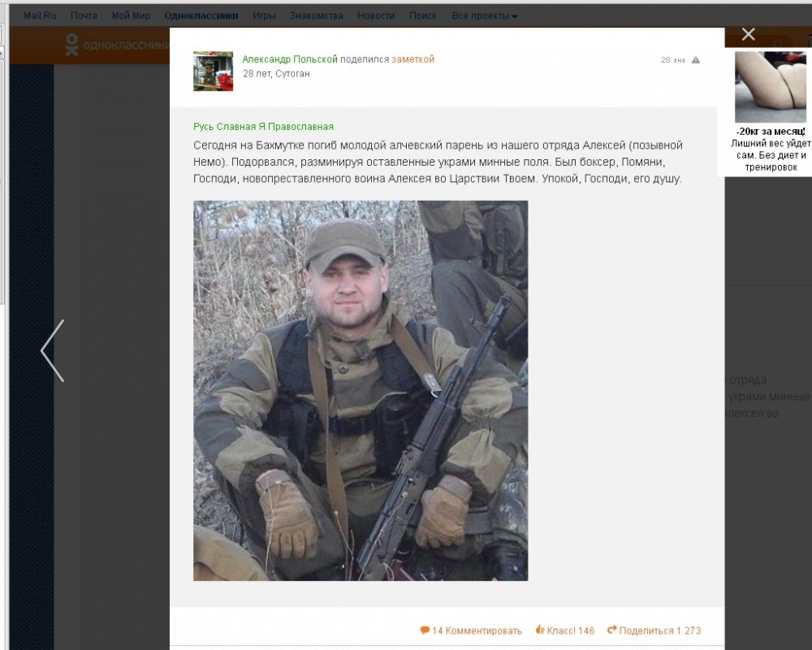Expand the Все проекты dropdown
812x650 pixels.
pyautogui.click(x=484, y=16)
